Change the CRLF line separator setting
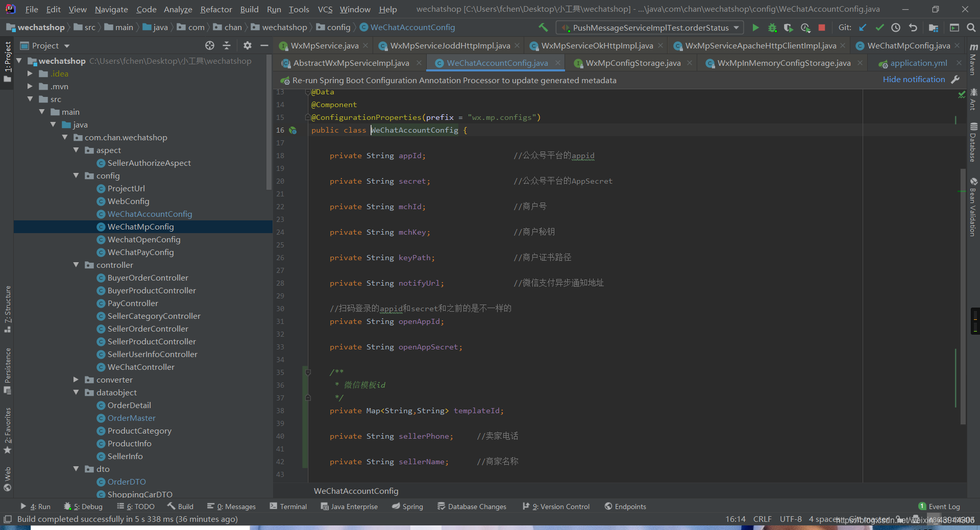Viewport: 980px width, 530px height. [x=762, y=519]
